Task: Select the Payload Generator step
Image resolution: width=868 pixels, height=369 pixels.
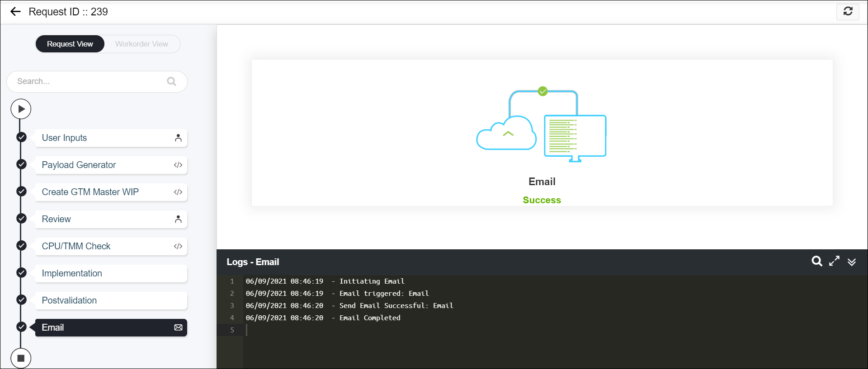Action: (x=111, y=165)
